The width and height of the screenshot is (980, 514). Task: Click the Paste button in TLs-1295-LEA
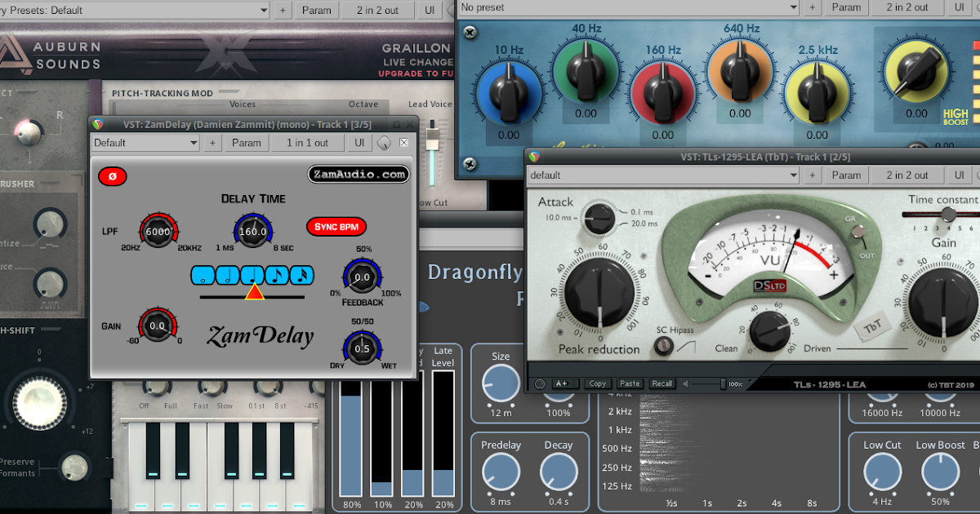630,383
